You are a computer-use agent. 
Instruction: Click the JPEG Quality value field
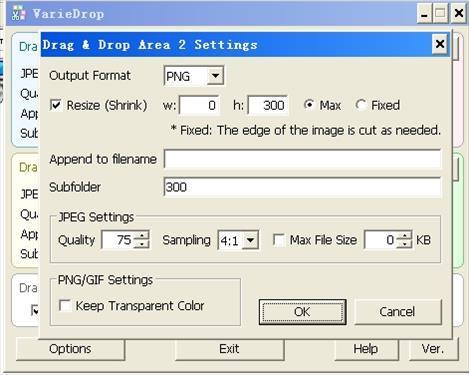tap(117, 240)
